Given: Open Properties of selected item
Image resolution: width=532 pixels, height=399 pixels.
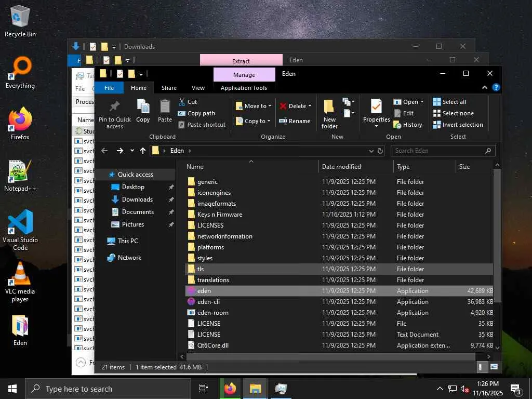Looking at the screenshot, I should click(376, 113).
